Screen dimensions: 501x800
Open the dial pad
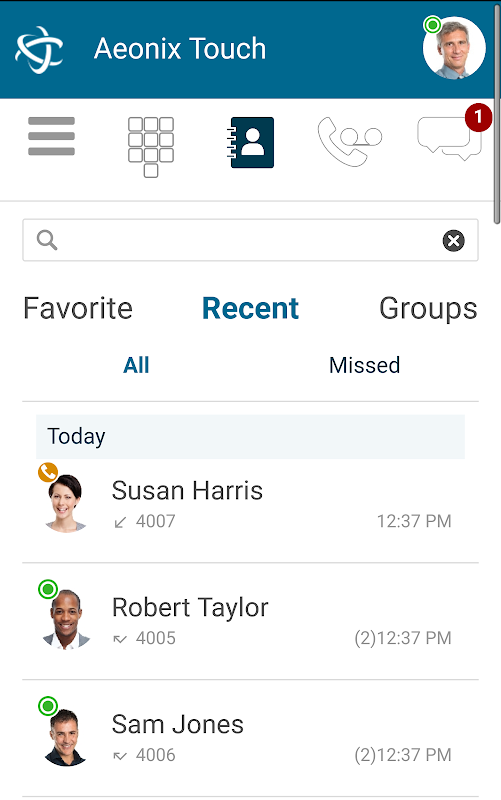(x=151, y=147)
